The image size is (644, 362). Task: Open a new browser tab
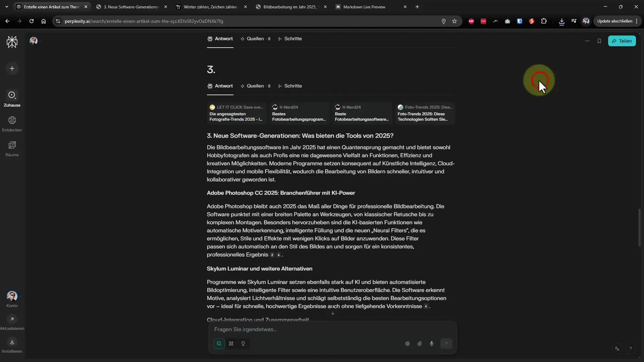(x=417, y=7)
